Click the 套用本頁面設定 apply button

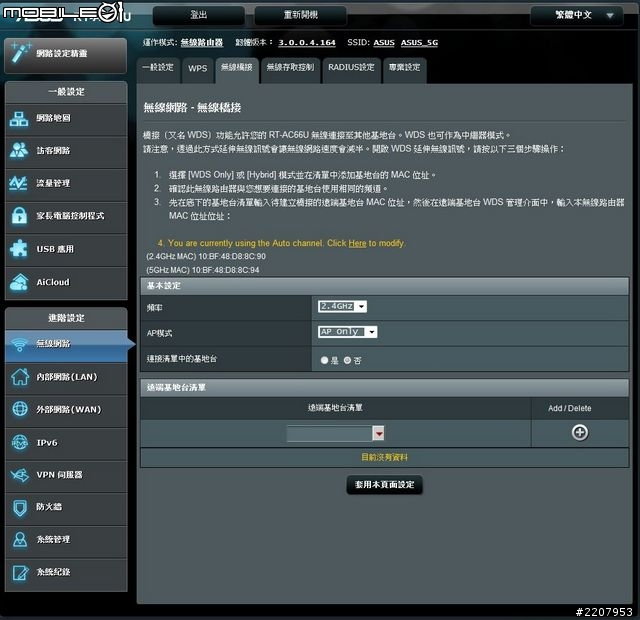385,485
